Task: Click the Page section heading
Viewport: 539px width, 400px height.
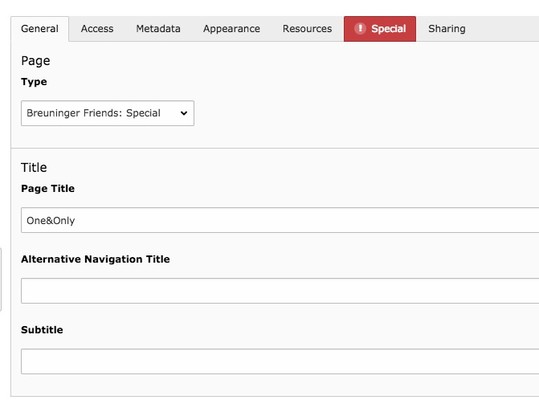Action: [35, 61]
